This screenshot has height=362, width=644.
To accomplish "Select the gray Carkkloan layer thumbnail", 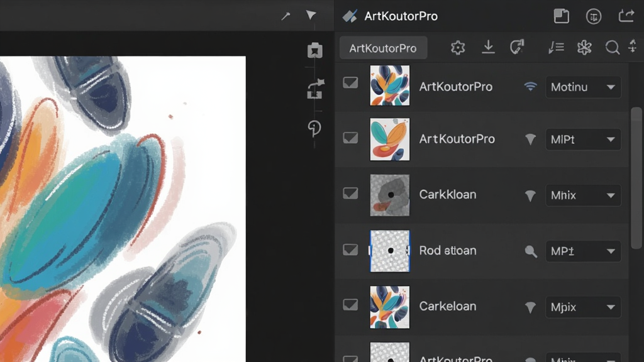I will point(390,195).
